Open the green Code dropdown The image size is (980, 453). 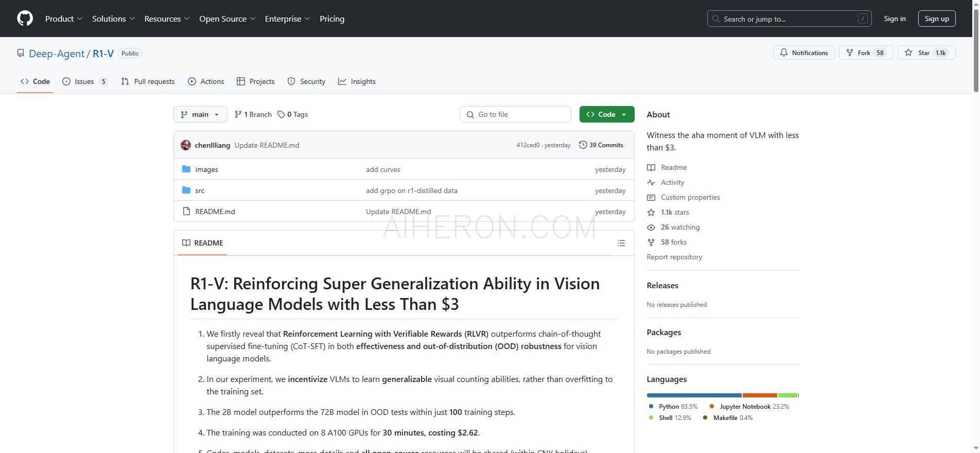[607, 114]
